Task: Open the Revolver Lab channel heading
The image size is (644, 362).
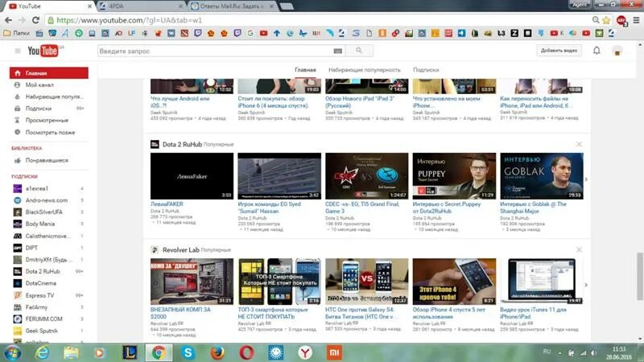Action: (x=180, y=250)
